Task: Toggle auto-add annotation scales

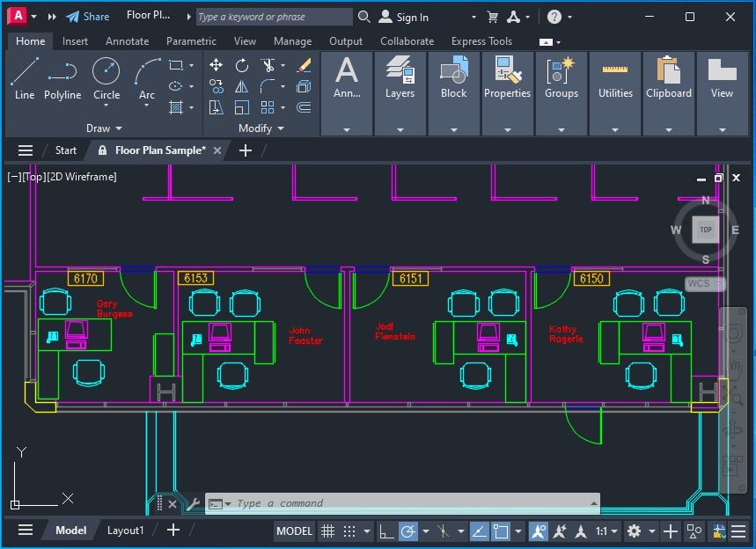Action: [560, 531]
